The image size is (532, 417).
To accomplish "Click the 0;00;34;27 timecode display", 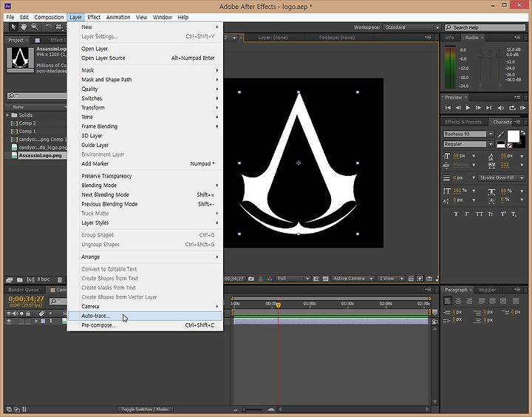I will [26, 299].
